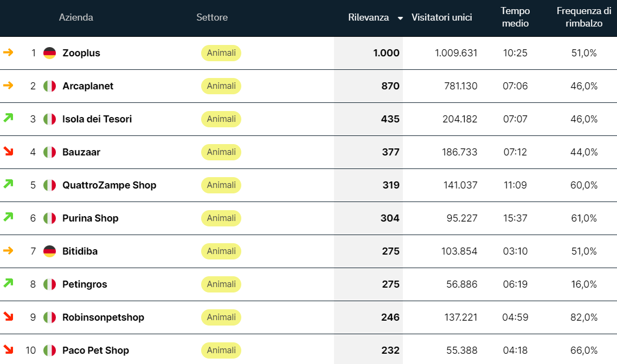617x364 pixels.
Task: Click the unique visitors value 1.009.631
Action: [456, 53]
